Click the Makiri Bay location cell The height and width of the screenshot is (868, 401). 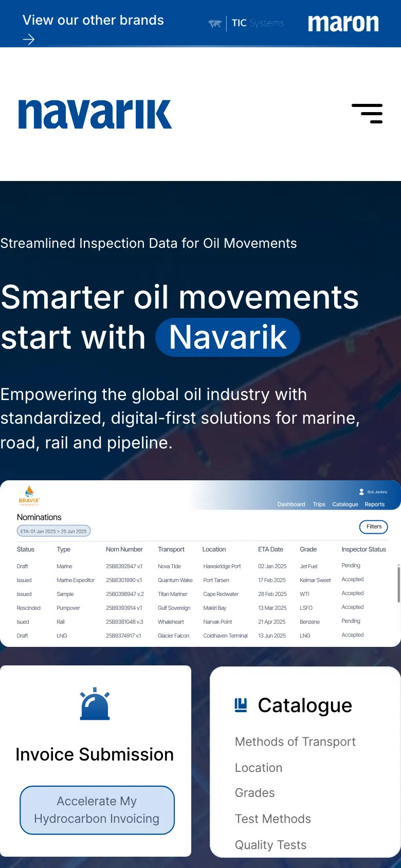[215, 608]
